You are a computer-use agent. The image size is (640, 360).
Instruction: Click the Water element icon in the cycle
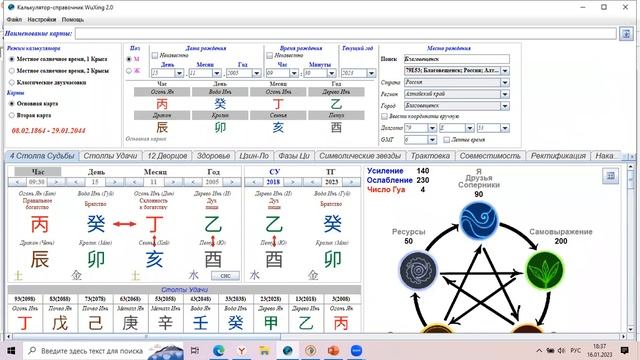[479, 221]
